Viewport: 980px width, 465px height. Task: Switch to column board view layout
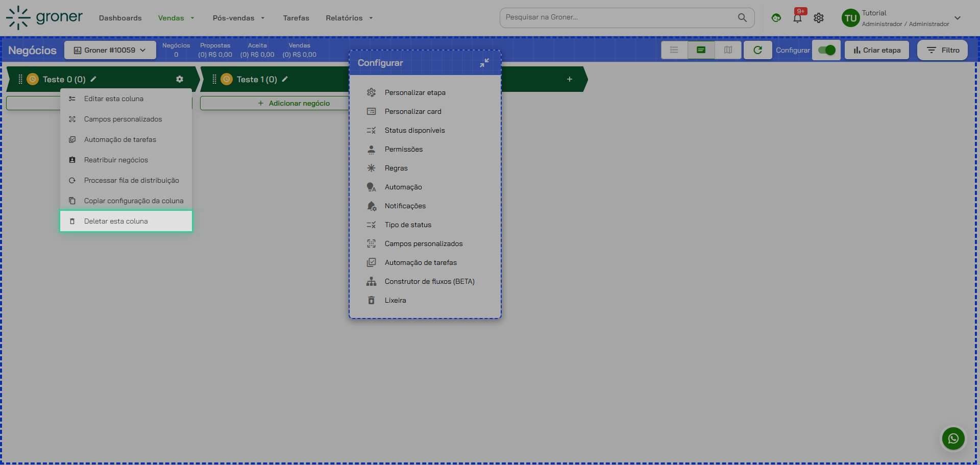[728, 50]
